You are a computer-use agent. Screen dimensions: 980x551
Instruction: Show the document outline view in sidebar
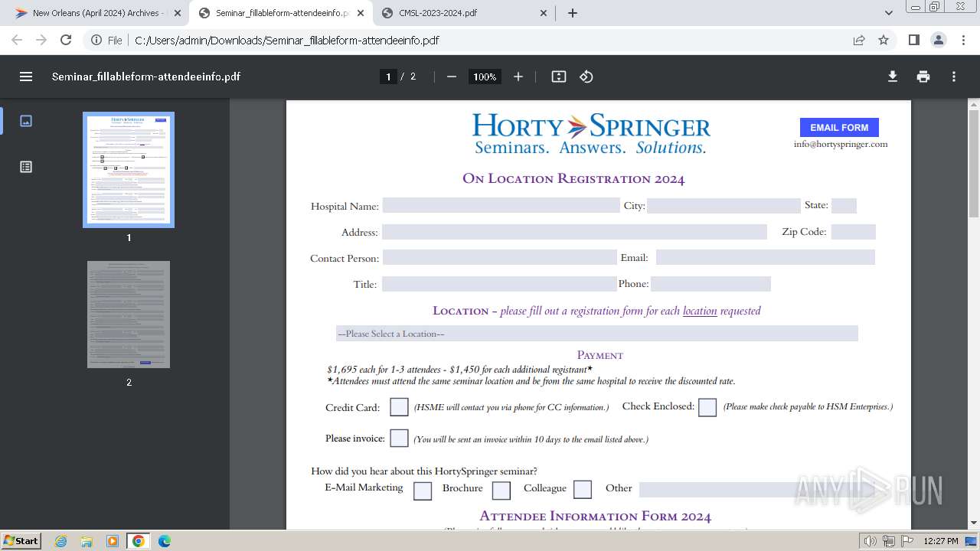[26, 167]
